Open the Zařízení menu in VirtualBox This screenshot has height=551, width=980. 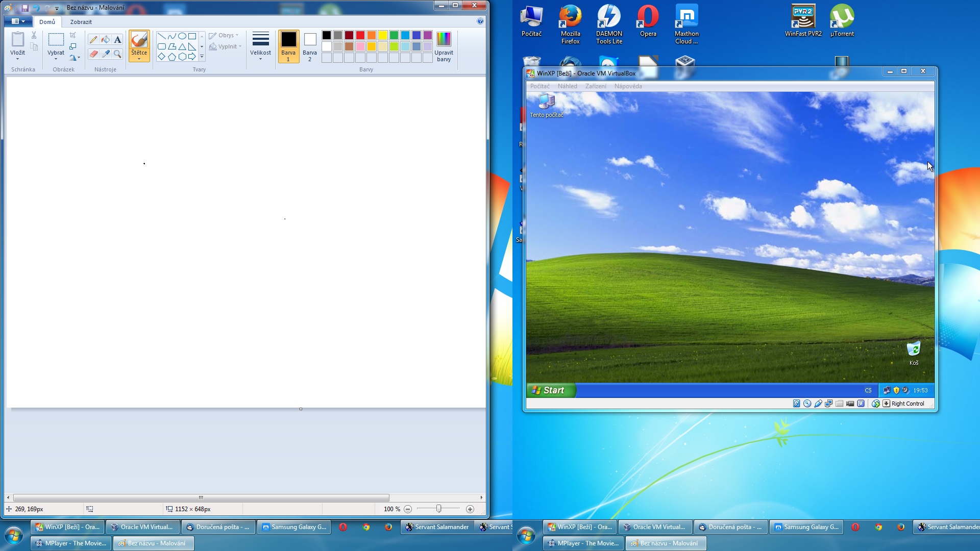[596, 86]
